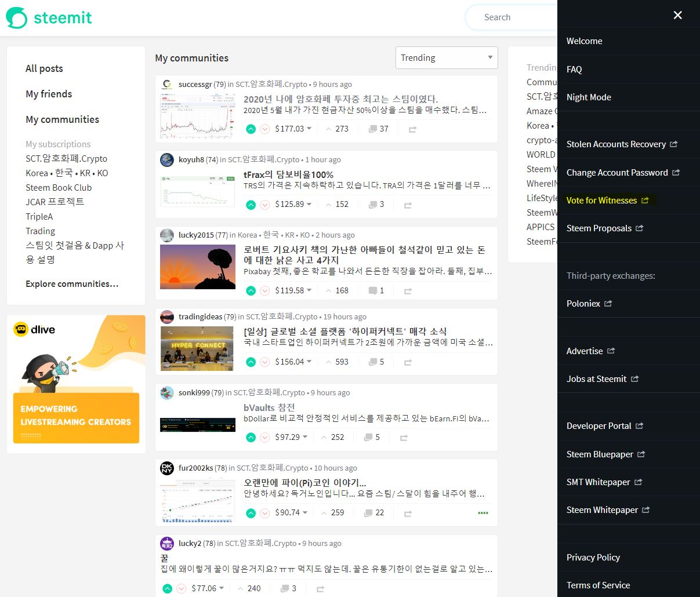Open My friends feed

pos(49,94)
